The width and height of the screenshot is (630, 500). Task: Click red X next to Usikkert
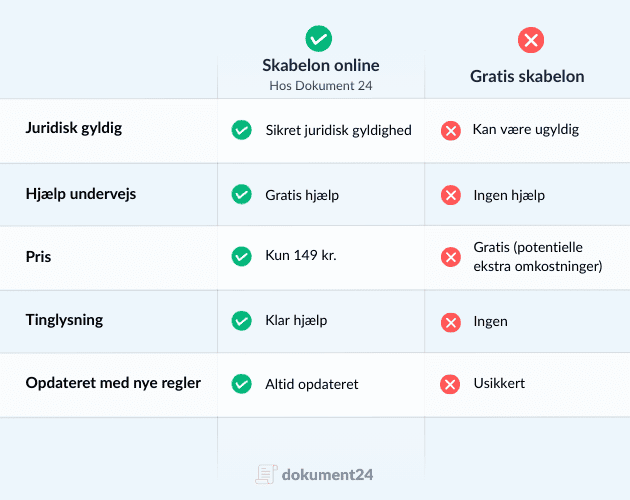point(451,384)
